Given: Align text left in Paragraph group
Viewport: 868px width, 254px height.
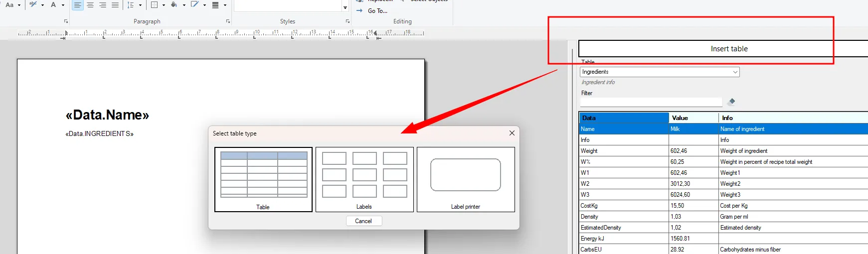Looking at the screenshot, I should pos(78,5).
